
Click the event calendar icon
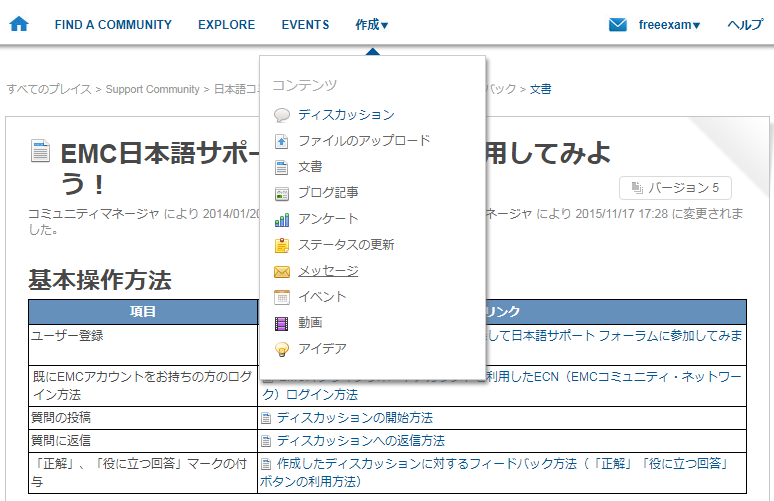pyautogui.click(x=281, y=297)
